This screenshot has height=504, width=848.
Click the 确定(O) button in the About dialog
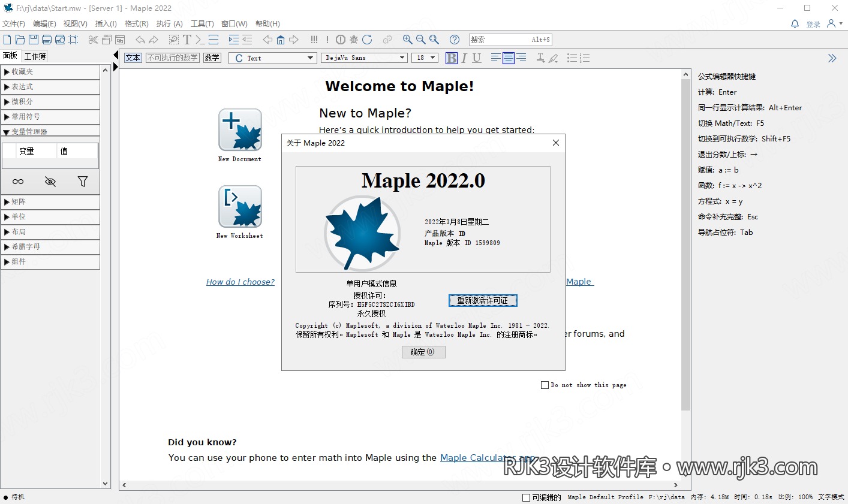(423, 352)
